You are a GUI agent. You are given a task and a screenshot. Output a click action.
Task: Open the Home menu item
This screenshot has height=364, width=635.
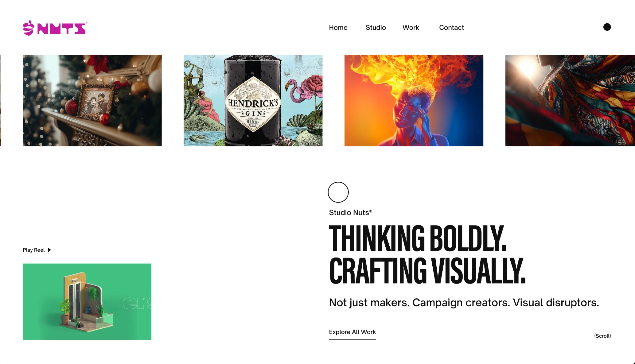[338, 27]
